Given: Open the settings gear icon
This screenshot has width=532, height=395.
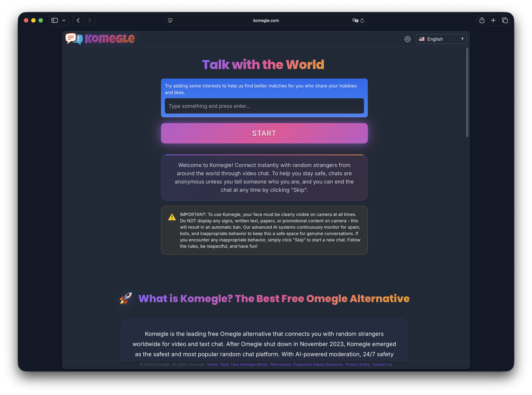Looking at the screenshot, I should (x=407, y=39).
